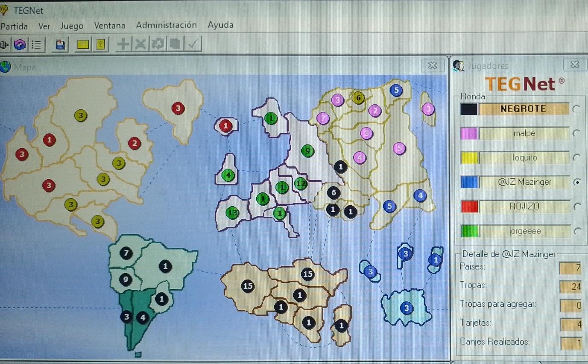
Task: Select the black 4 troop token
Action: click(143, 317)
